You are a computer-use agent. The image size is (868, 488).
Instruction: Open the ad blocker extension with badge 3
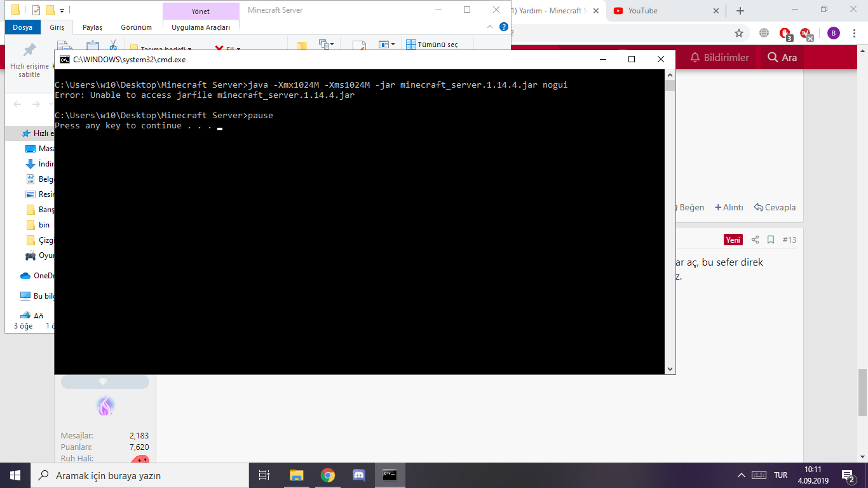pos(785,34)
